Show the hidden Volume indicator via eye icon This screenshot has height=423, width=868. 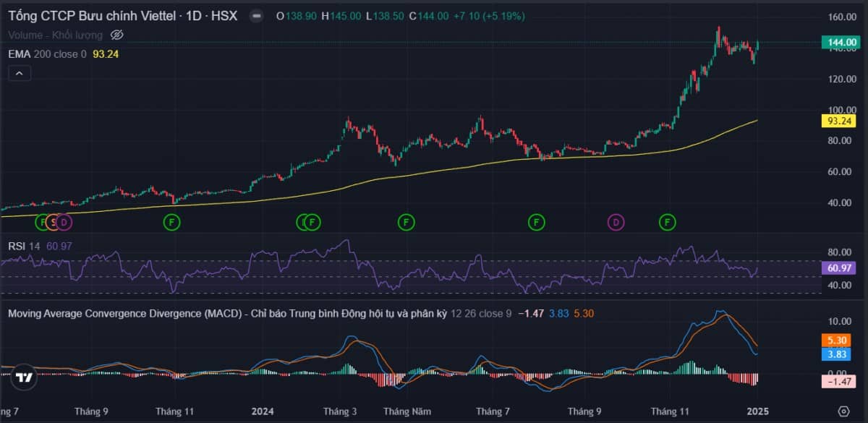(118, 34)
